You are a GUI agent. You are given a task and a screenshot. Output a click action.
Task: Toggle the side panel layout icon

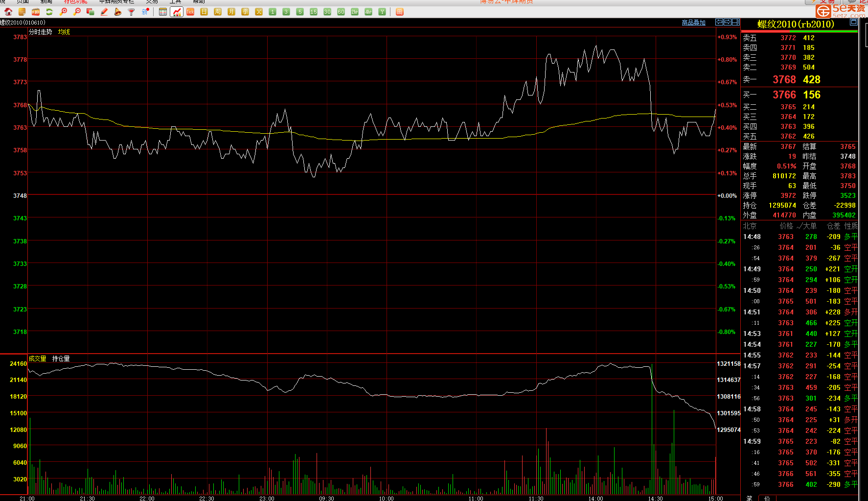coord(735,22)
